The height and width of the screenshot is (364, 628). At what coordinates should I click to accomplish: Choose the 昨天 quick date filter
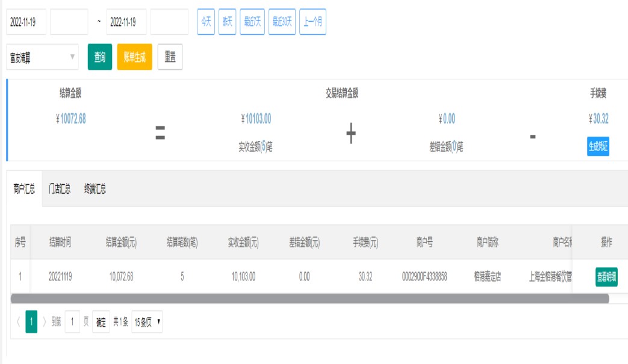point(227,22)
